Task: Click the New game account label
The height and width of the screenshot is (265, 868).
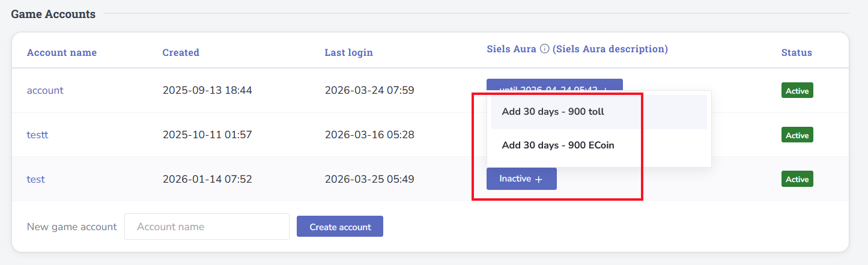Action: [x=72, y=227]
